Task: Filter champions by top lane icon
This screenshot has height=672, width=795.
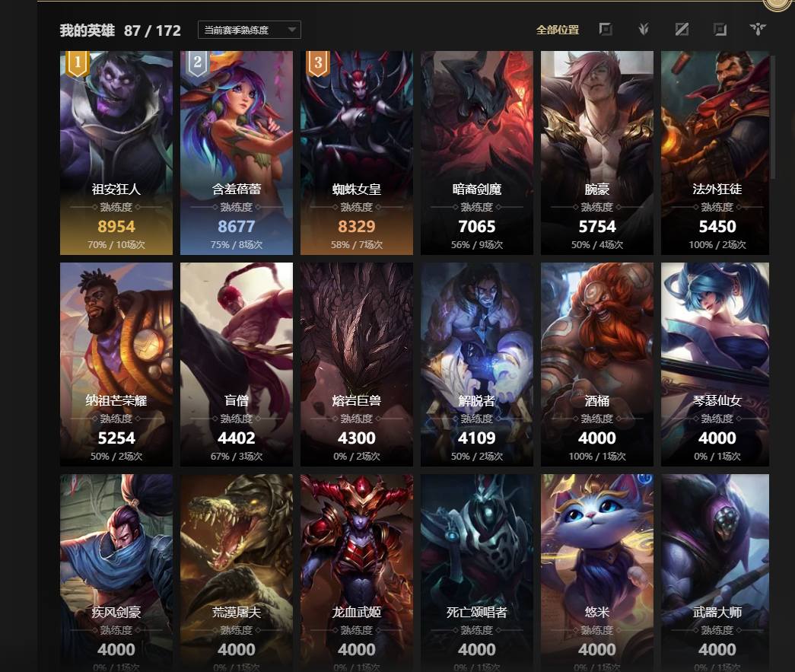Action: click(606, 30)
